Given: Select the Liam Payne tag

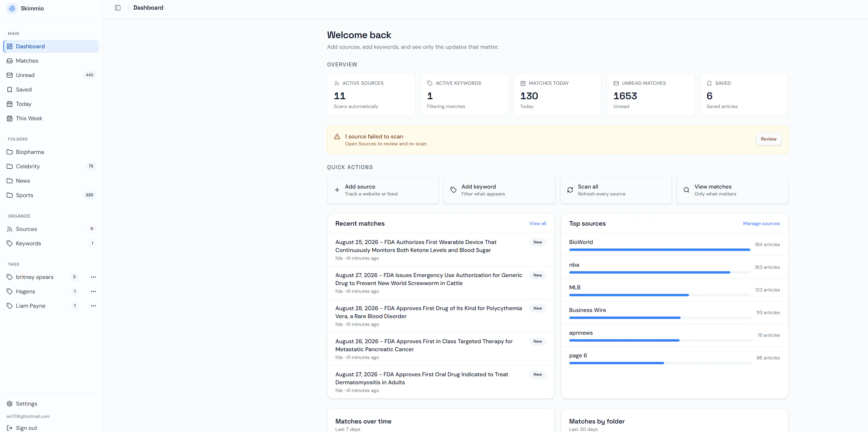Looking at the screenshot, I should pyautogui.click(x=31, y=306).
